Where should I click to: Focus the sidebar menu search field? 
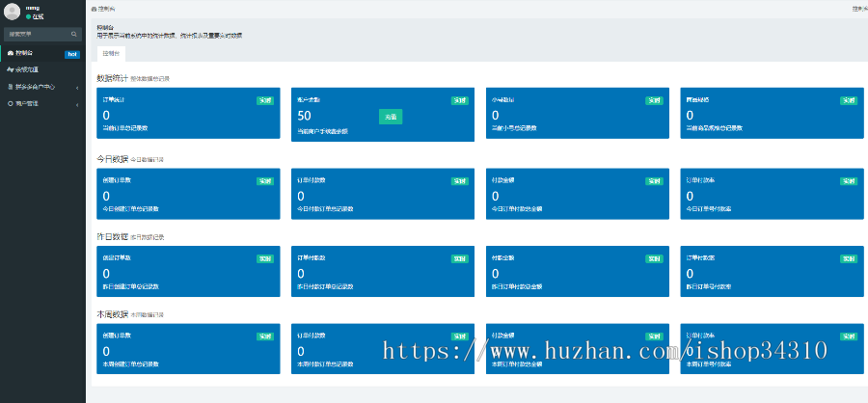[42, 34]
